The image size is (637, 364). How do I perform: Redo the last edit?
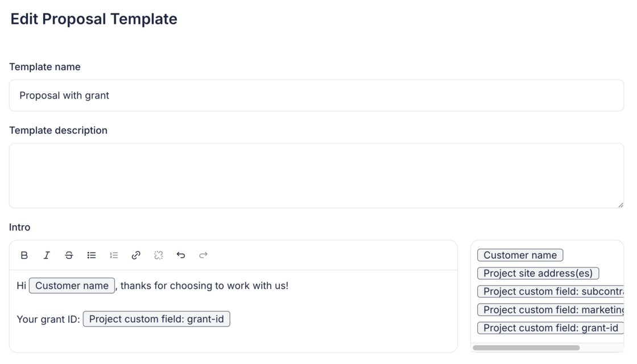tap(203, 255)
